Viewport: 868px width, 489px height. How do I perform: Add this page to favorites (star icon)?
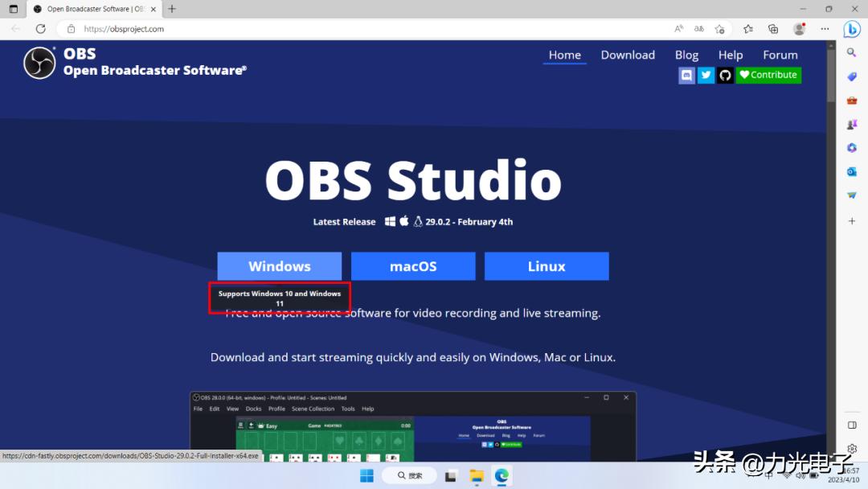tap(719, 29)
